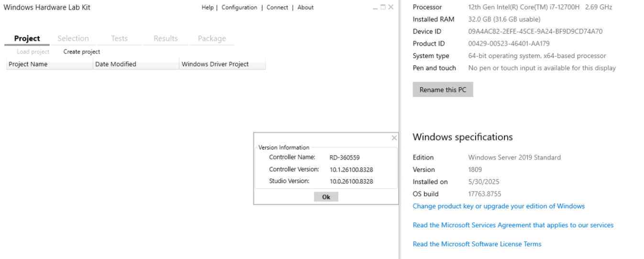Sort by Project Name column header
The height and width of the screenshot is (259, 644).
[50, 64]
